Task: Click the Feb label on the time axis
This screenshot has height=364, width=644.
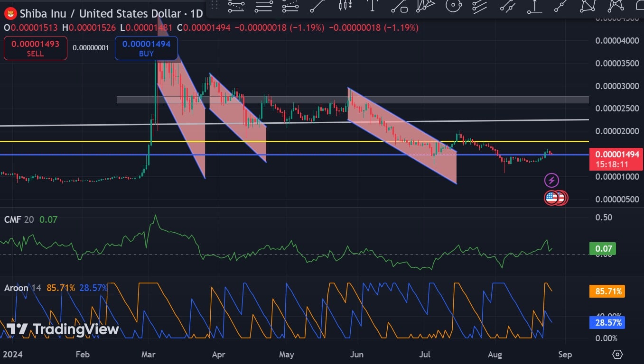Action: 83,355
